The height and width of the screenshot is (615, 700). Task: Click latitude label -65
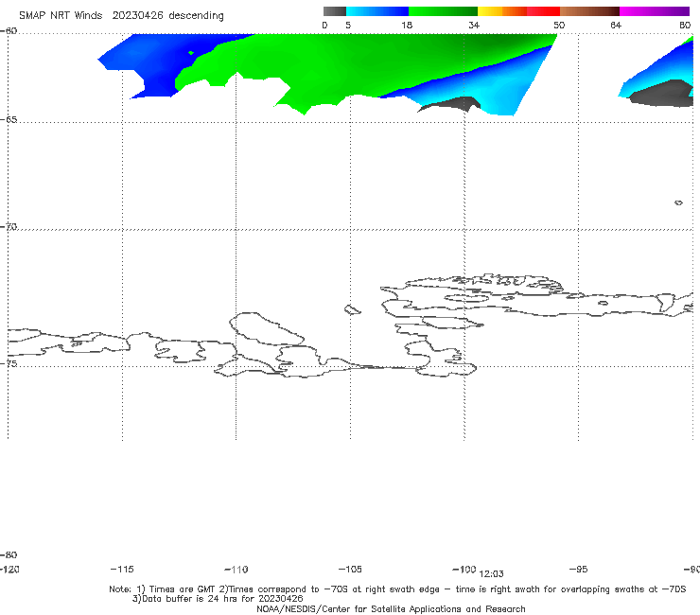point(9,120)
